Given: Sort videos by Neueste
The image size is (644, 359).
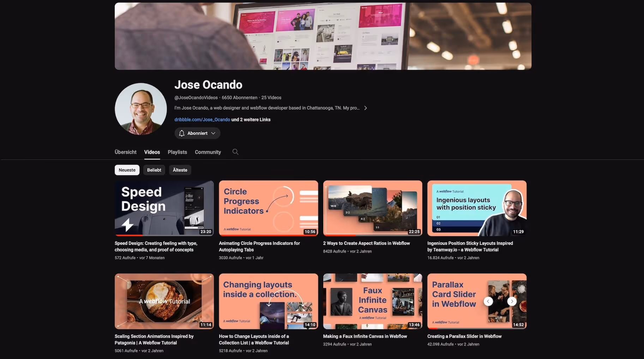Looking at the screenshot, I should pyautogui.click(x=127, y=170).
